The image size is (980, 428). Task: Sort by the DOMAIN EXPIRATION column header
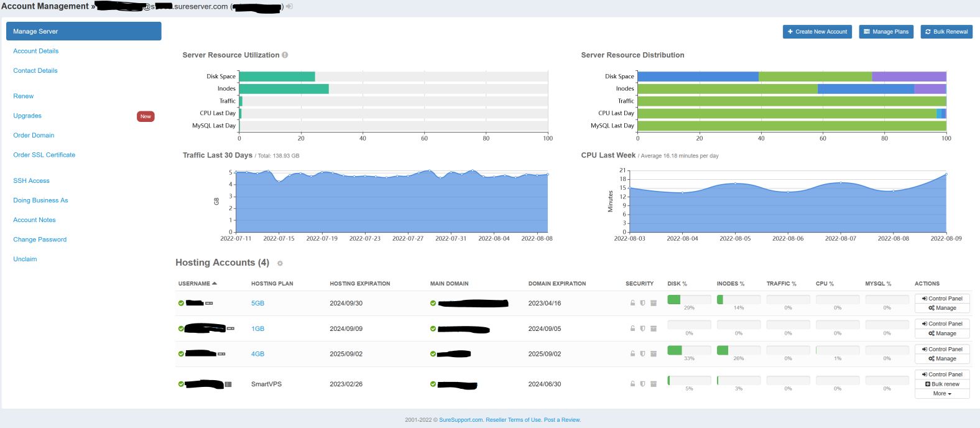click(x=557, y=284)
